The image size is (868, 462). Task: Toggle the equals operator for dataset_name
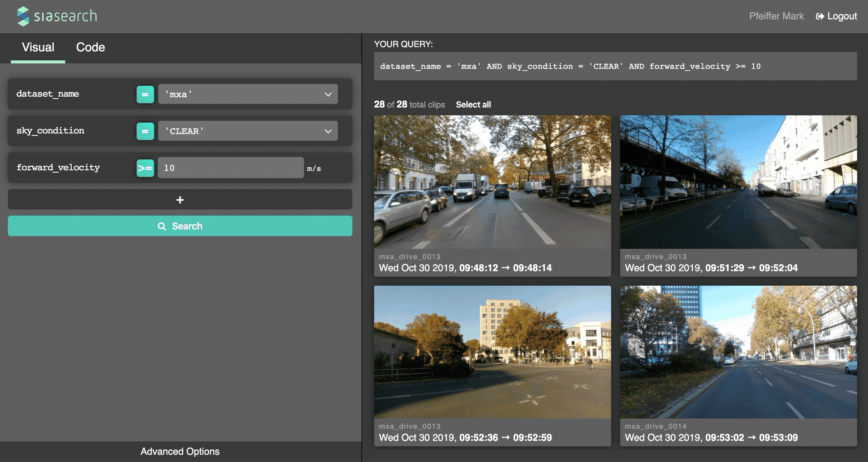pyautogui.click(x=145, y=94)
